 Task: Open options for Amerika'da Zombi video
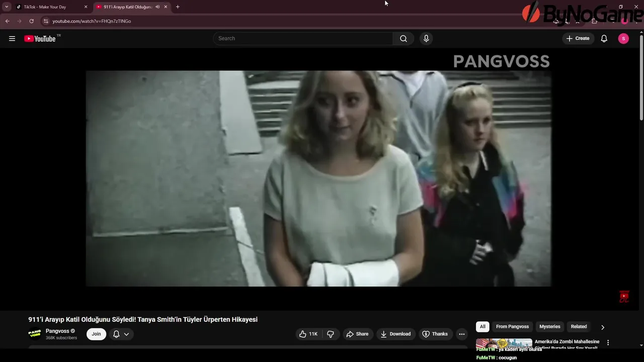point(608,342)
